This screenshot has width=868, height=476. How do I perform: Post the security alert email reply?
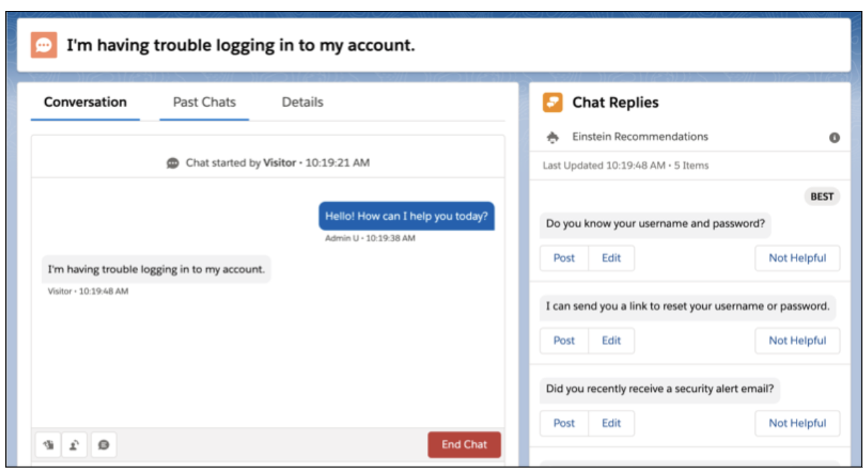pos(564,423)
